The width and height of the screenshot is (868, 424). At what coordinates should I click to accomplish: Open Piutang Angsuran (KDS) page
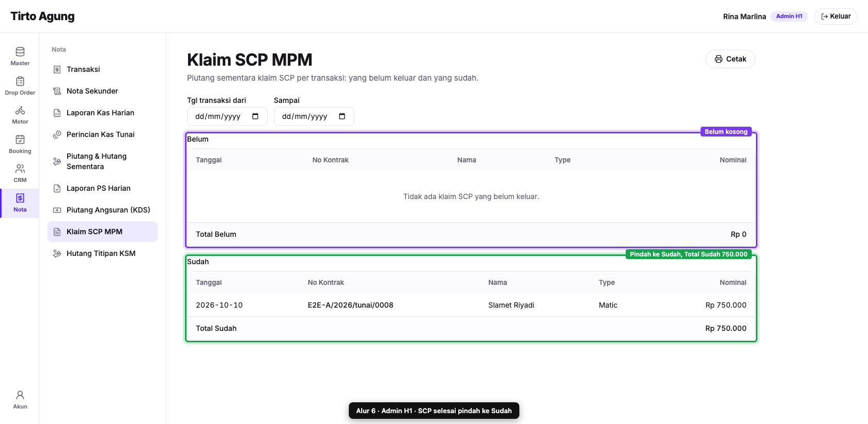(x=102, y=210)
